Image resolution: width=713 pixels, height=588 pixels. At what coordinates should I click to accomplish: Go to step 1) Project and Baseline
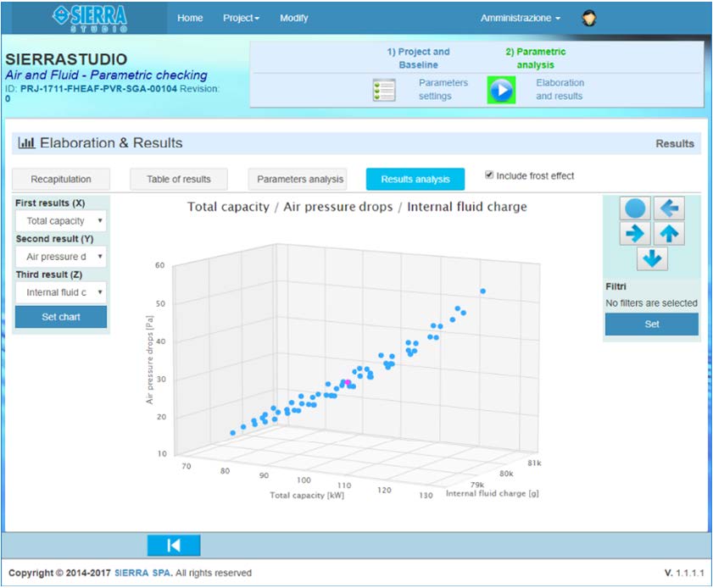(418, 58)
